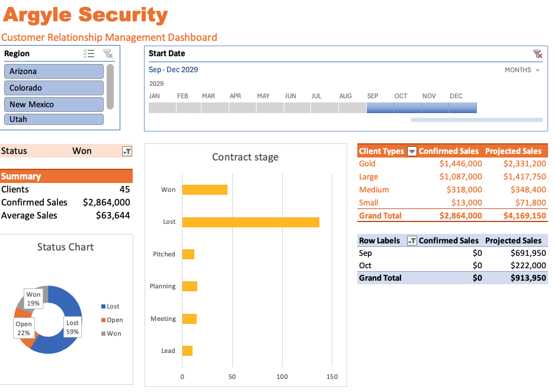The width and height of the screenshot is (554, 392).
Task: Change the MONTHS time level dropdown
Action: 522,70
